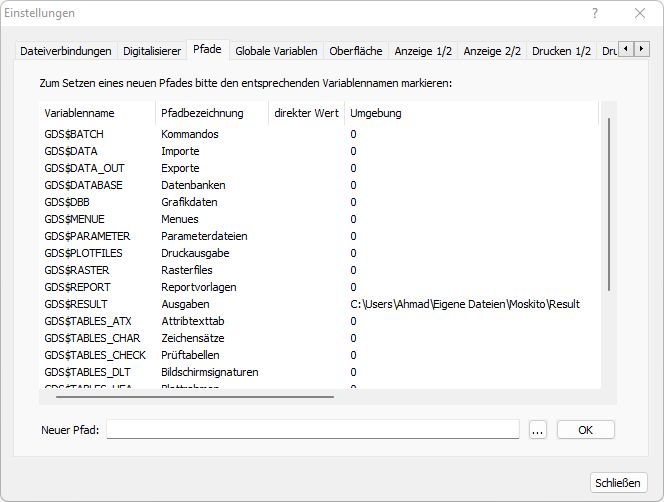Mark the GDS$DATABASE variable row
Screen dimensions: 664x502
83,185
